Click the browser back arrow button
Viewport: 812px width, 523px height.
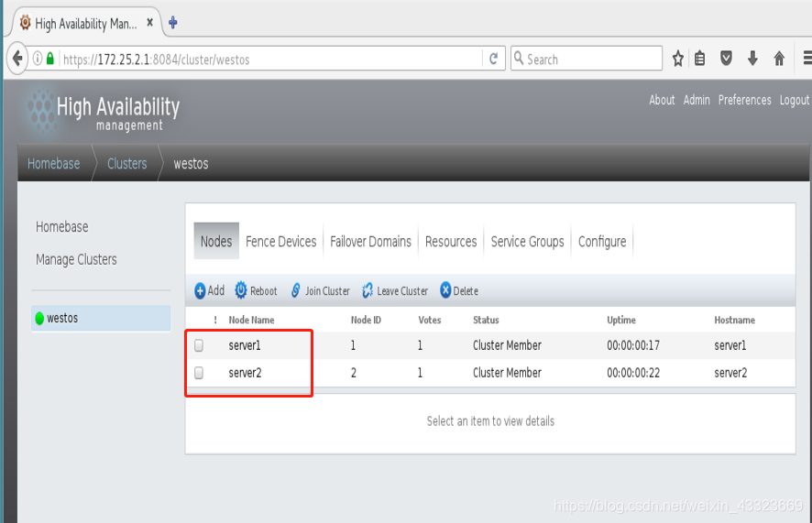tap(17, 59)
